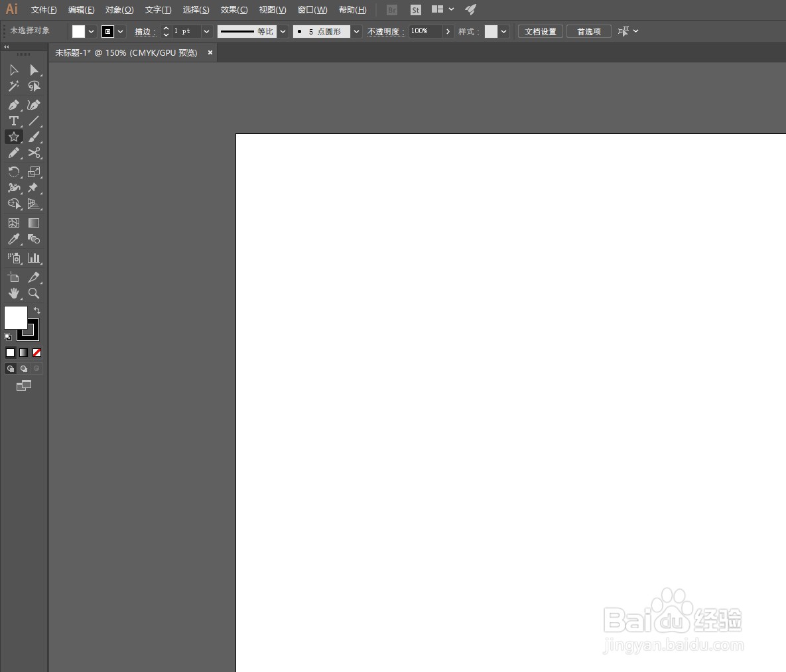Select the Pencil tool
Image resolution: width=786 pixels, height=672 pixels.
tap(13, 153)
